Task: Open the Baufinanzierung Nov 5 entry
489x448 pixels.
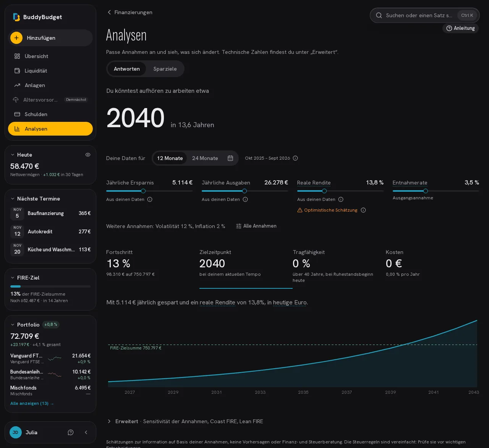Action: 50,213
